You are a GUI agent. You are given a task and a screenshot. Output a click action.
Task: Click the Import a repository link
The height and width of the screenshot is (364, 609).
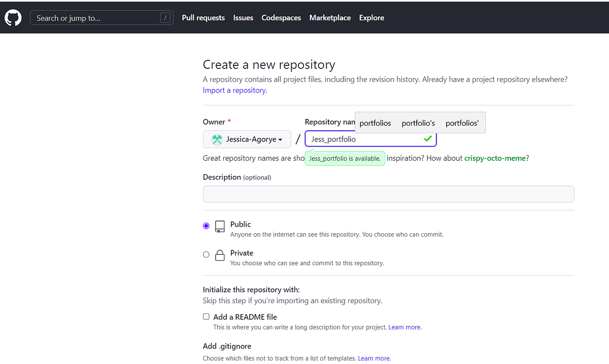(234, 90)
